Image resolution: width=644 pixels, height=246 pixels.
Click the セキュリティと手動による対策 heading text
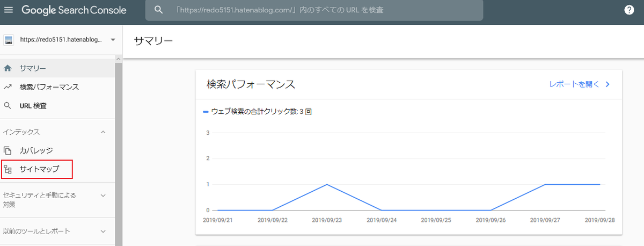pos(40,200)
